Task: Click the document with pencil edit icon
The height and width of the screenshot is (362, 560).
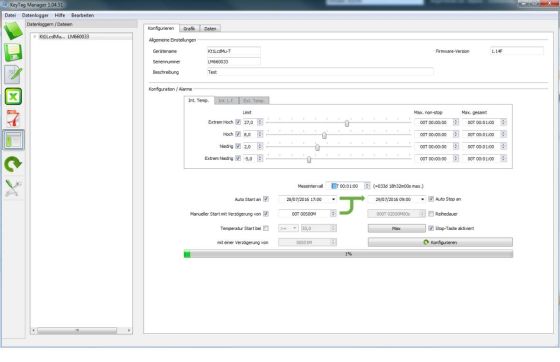Action: 13,75
